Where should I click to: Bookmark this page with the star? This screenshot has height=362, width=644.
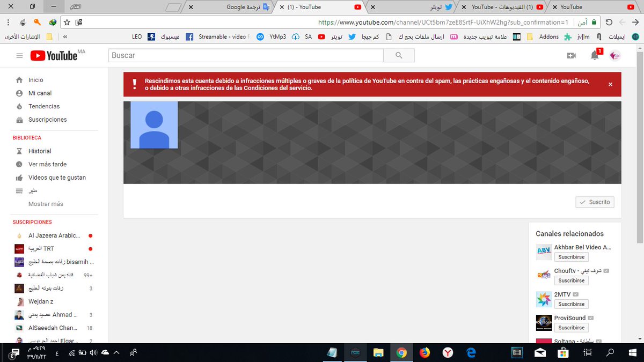tap(67, 23)
